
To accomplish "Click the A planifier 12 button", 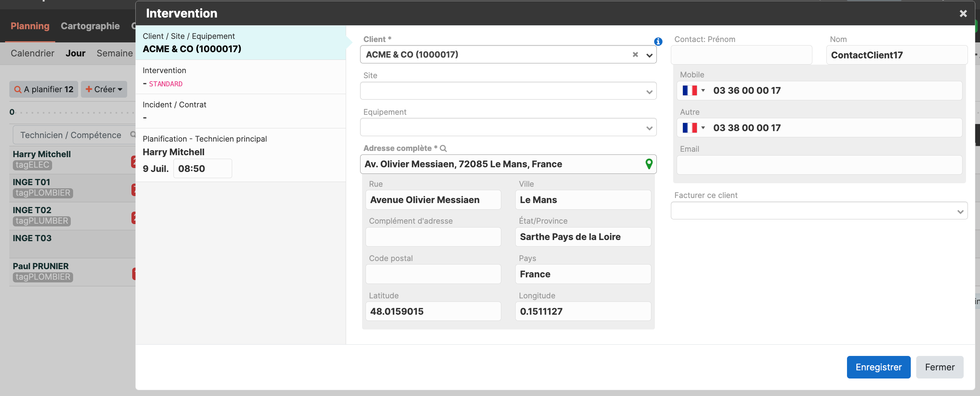I will 44,89.
